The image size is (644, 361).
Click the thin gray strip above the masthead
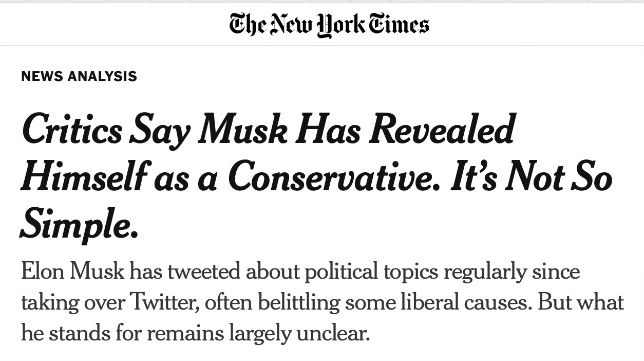pos(322,2)
